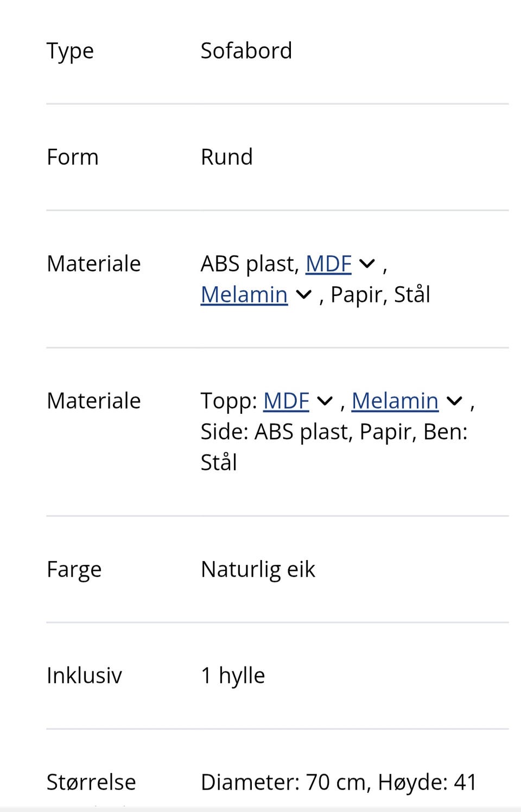Click the Inklusiv row label

(84, 676)
